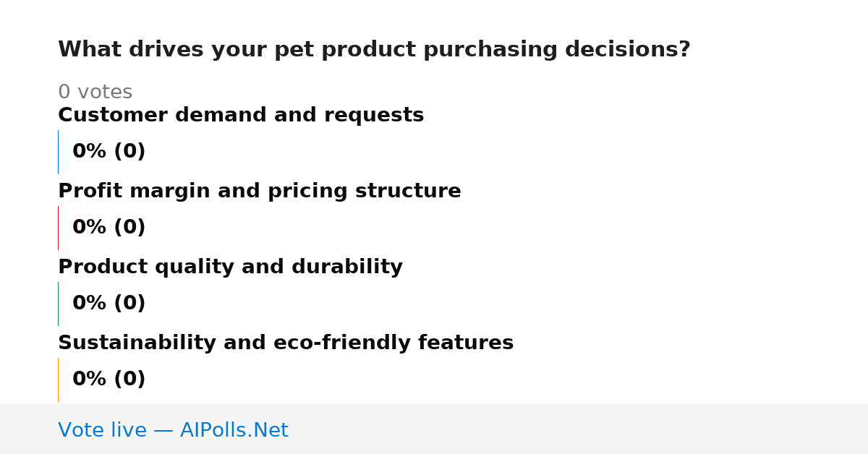
Task: Click the 0% (0) result for Product quality
Action: [109, 304]
